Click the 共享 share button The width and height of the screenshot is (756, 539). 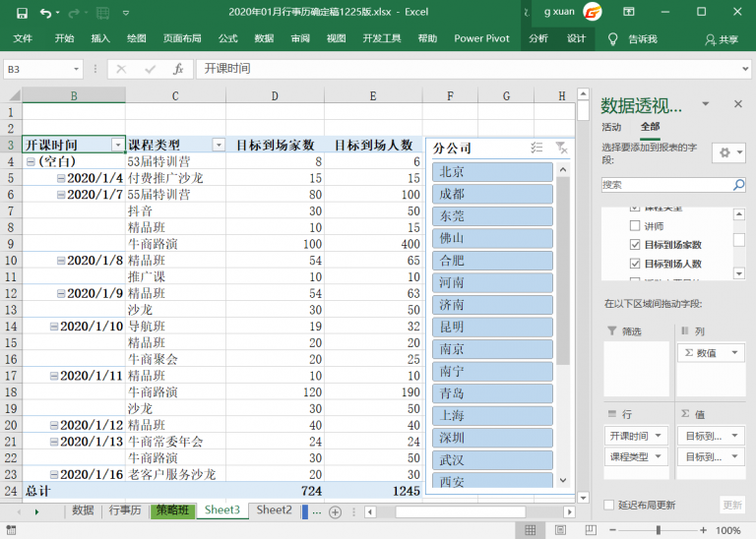(722, 39)
